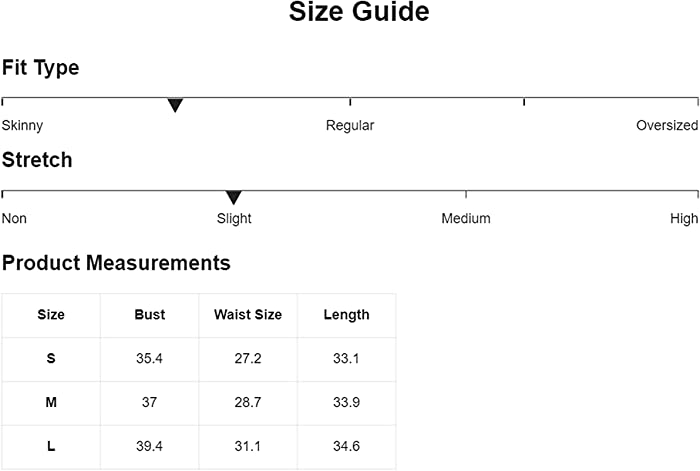Viewport: 700px width, 471px height.
Task: Click the Fit Type triangle marker
Action: click(x=175, y=105)
